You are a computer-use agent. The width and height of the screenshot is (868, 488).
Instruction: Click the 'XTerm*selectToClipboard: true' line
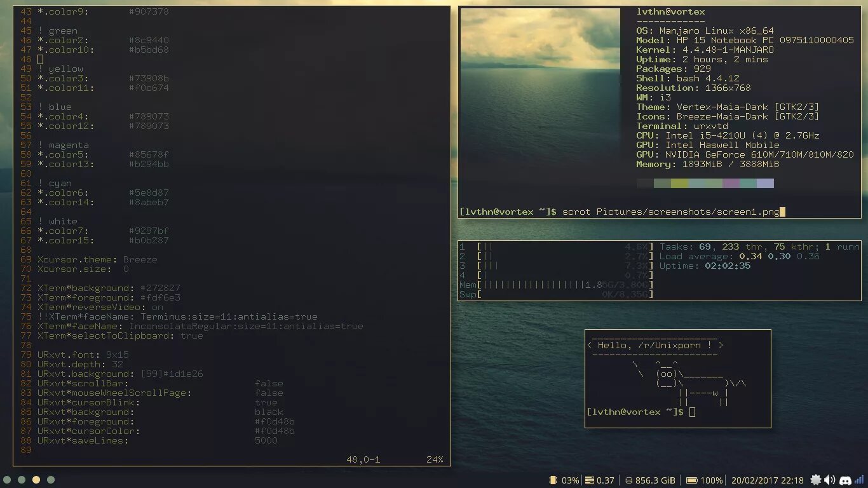120,335
